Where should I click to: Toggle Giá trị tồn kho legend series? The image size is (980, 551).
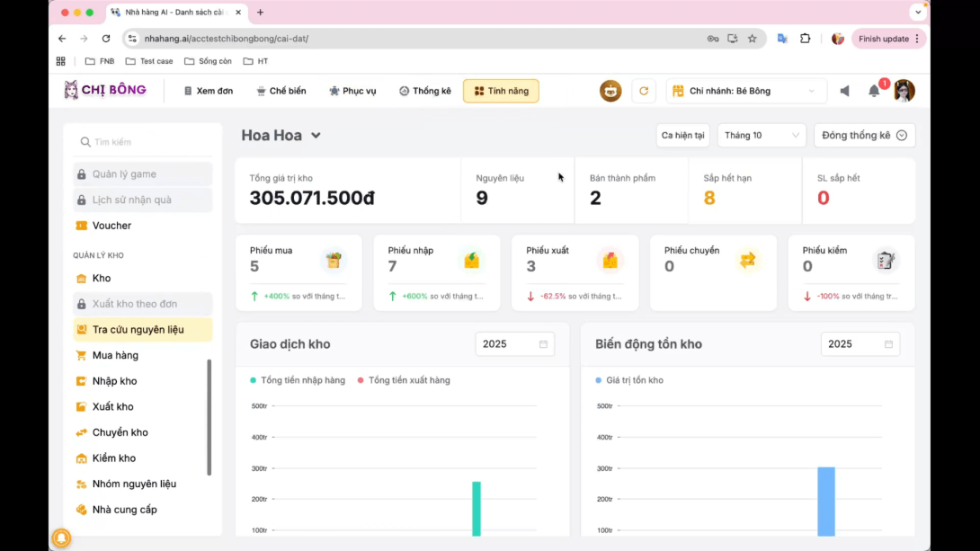629,380
